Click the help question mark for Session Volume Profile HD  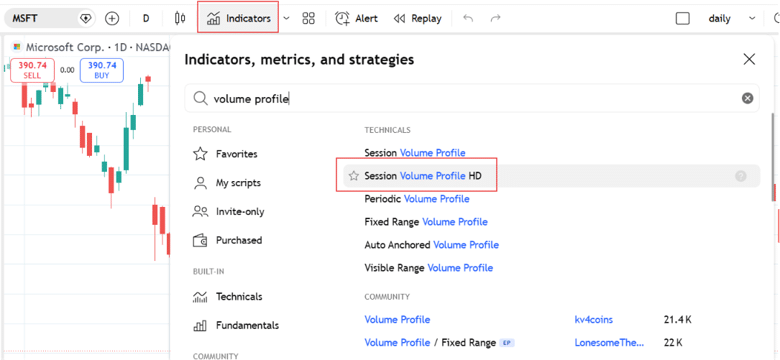tap(741, 176)
